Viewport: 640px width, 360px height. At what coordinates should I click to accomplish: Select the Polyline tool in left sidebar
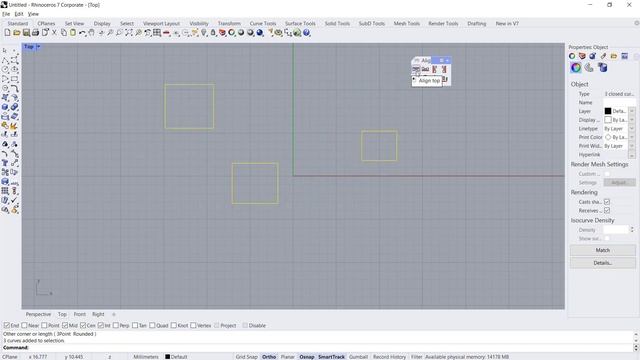tap(5, 60)
